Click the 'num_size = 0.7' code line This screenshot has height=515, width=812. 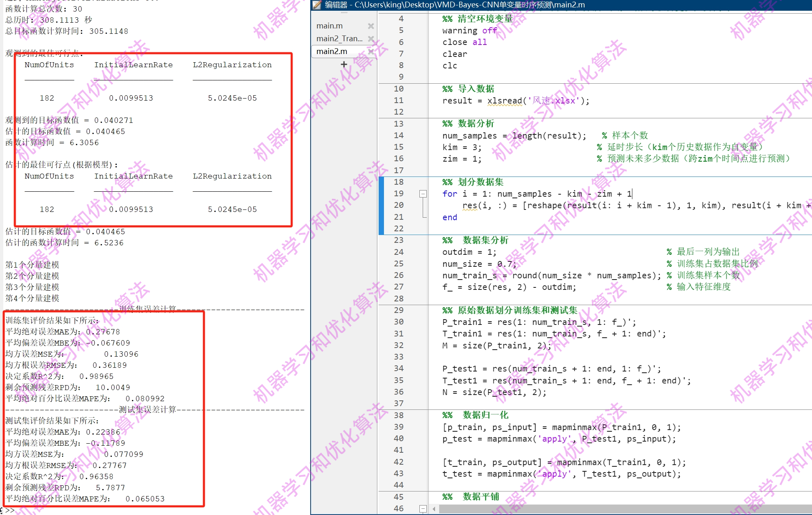pos(479,264)
